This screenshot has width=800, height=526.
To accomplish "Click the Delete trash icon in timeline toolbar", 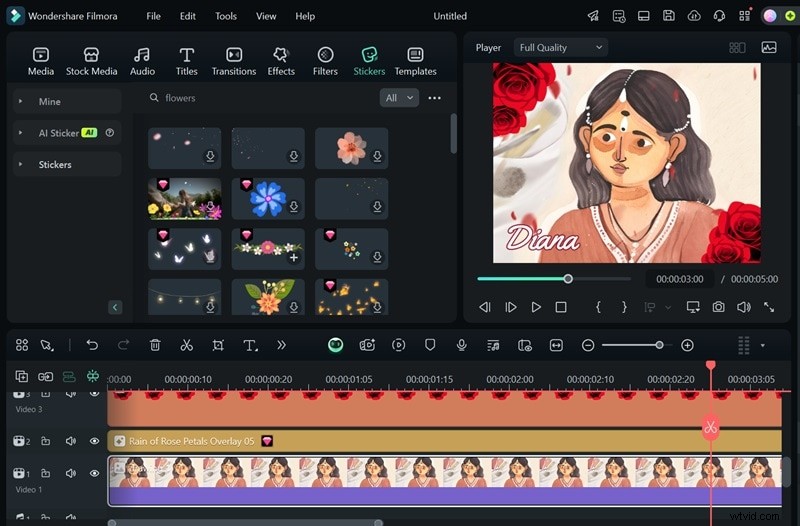I will tap(155, 345).
